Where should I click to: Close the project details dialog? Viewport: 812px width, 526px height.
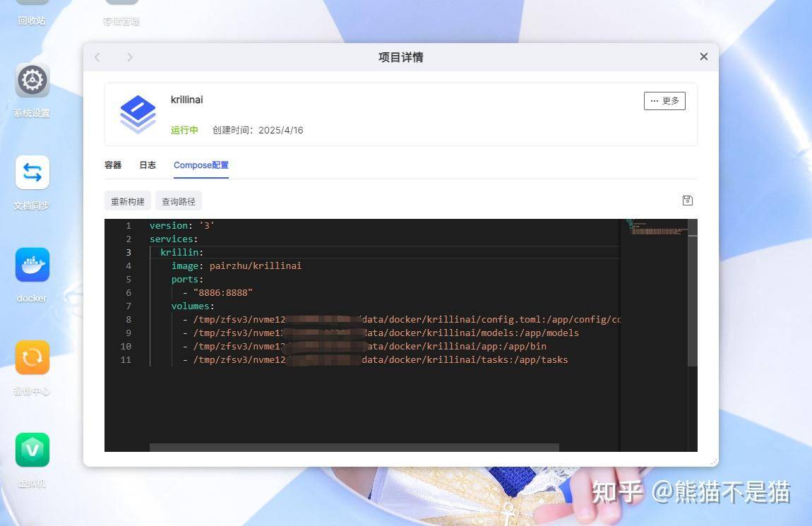(x=703, y=56)
